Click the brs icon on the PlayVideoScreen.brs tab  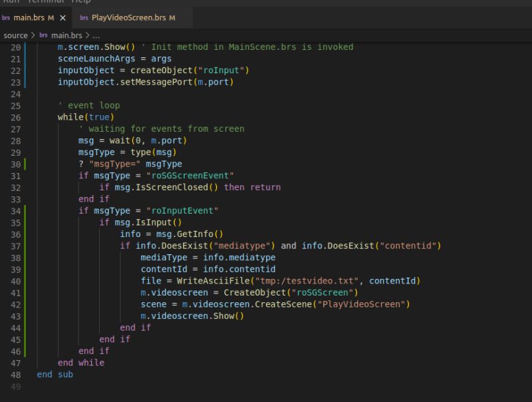[83, 19]
